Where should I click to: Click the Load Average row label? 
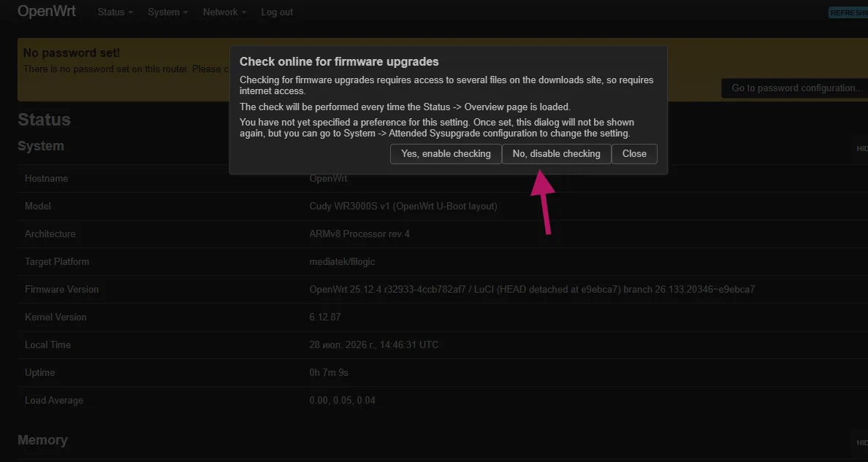point(53,400)
